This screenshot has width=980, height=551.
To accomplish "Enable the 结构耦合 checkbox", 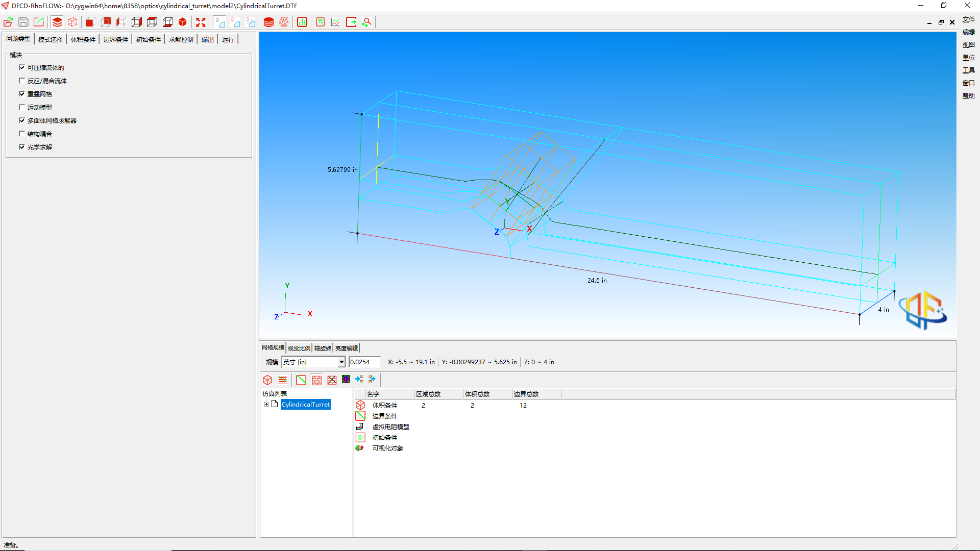I will click(22, 134).
